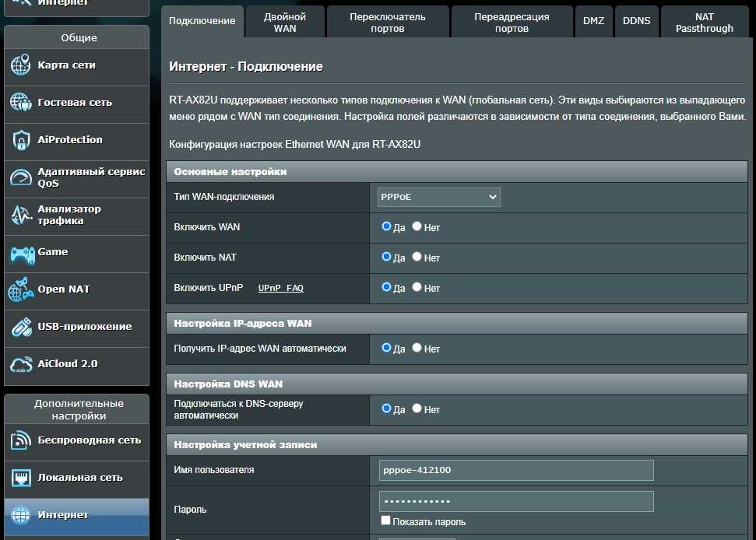The width and height of the screenshot is (756, 540).
Task: Go to Карта сети menu item
Action: point(76,67)
